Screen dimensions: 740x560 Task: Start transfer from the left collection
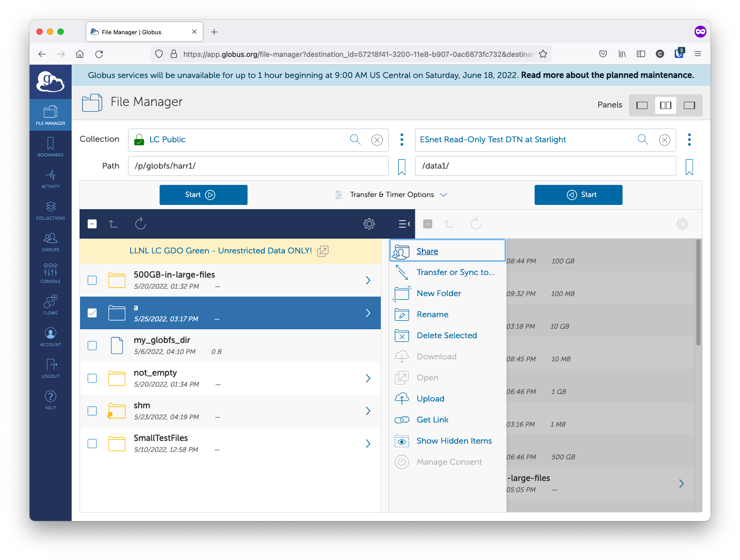203,195
